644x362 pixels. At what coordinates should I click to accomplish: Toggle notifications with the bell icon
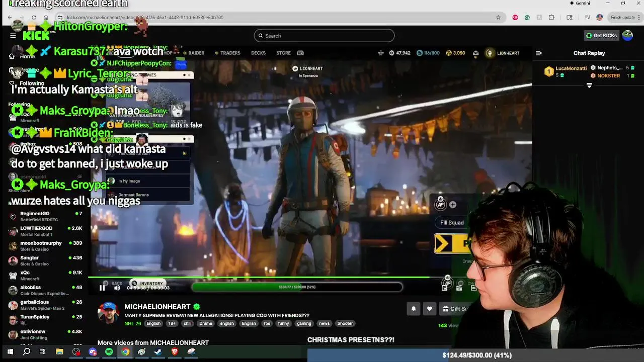(x=414, y=309)
